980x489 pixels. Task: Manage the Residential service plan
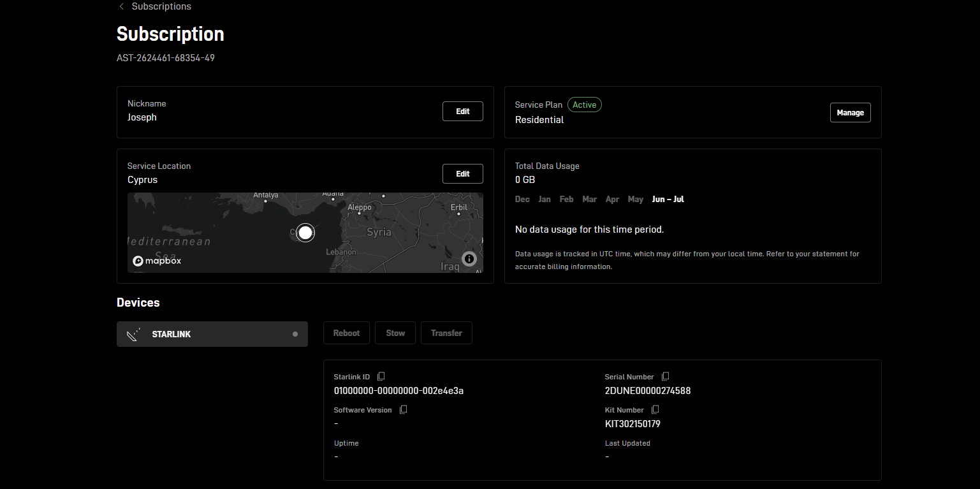(x=849, y=113)
